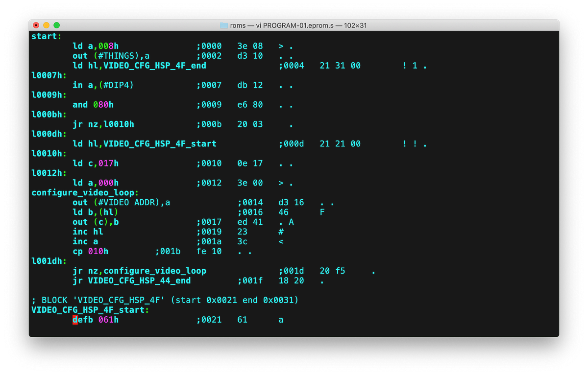Click the 'inc a' instruction
The height and width of the screenshot is (375, 588).
(x=85, y=242)
